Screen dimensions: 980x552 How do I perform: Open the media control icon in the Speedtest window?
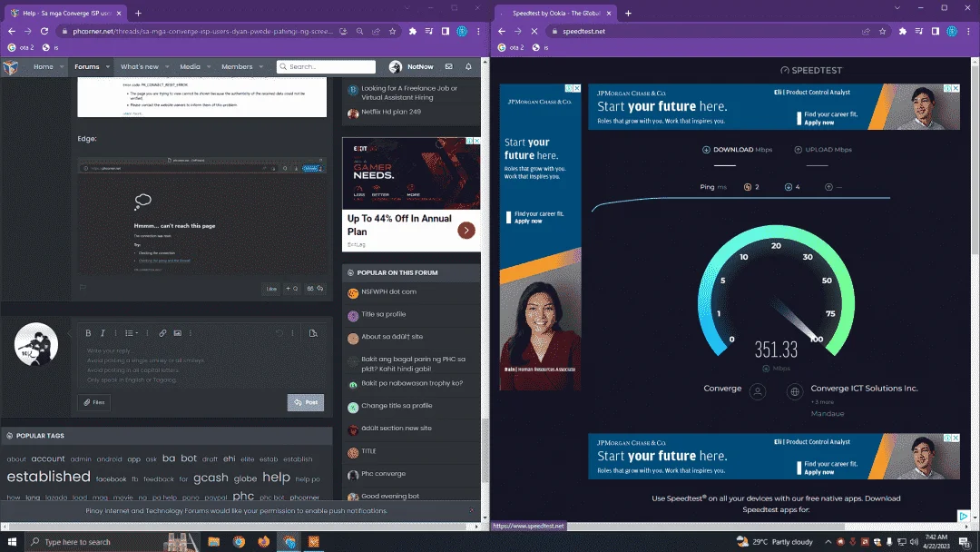[918, 31]
